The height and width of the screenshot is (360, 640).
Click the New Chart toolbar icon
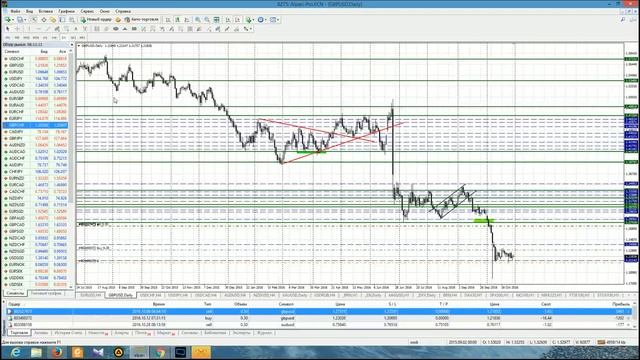(x=7, y=20)
